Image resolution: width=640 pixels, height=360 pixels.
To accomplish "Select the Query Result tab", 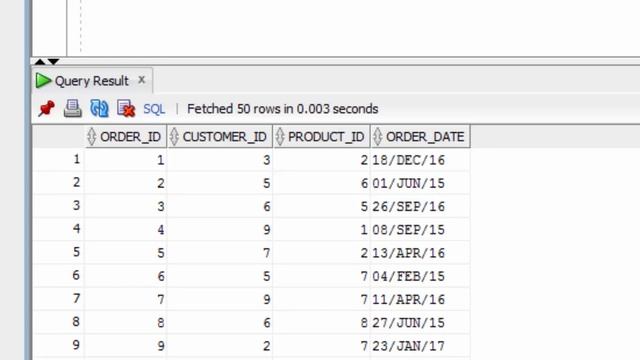I will tap(92, 81).
